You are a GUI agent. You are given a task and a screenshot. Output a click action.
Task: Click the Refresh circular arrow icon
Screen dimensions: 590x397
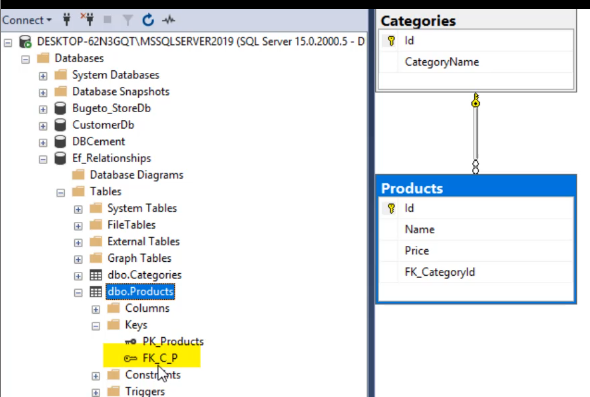click(148, 20)
